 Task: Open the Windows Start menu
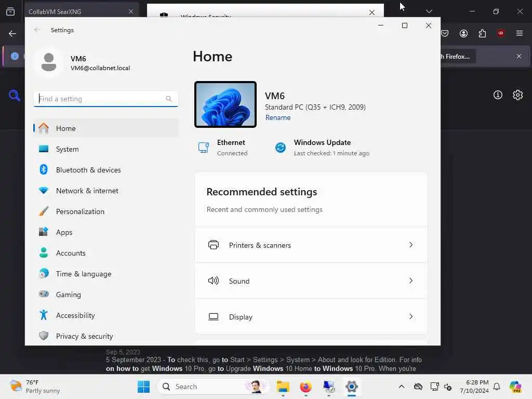tap(143, 387)
